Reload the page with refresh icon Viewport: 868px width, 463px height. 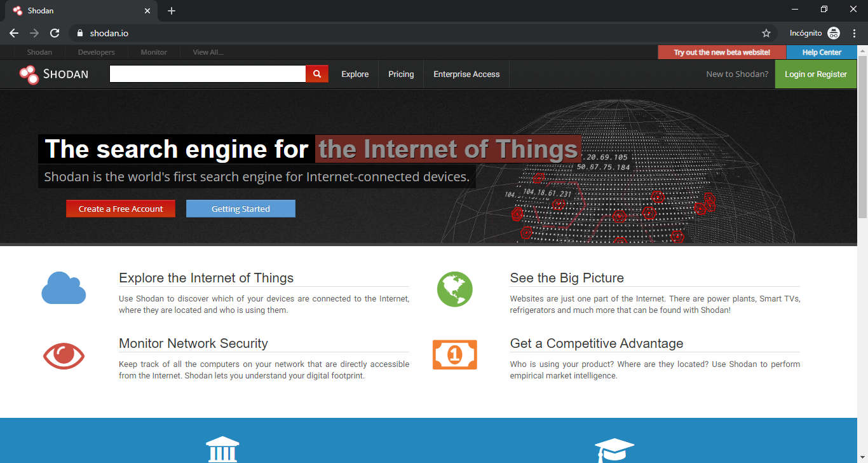click(55, 33)
